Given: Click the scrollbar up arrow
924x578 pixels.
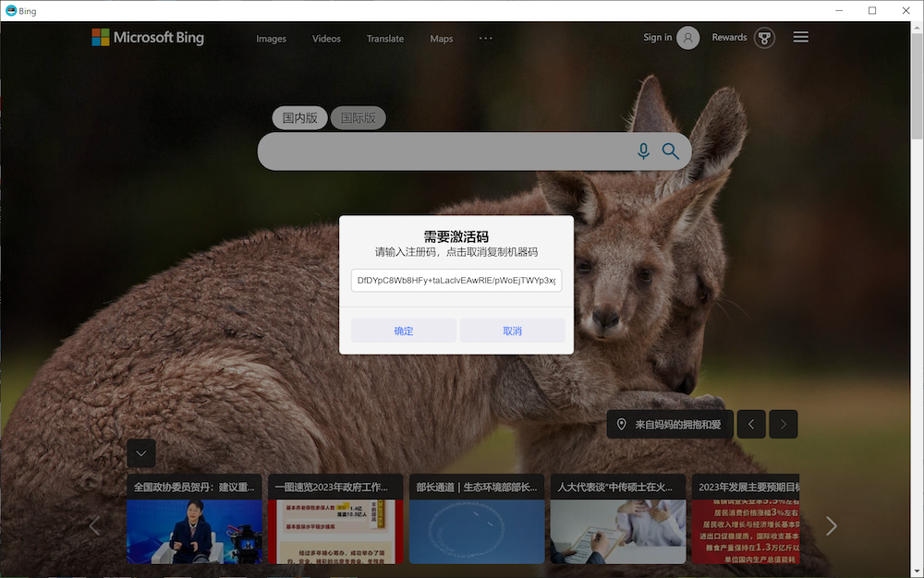Looking at the screenshot, I should click(x=917, y=27).
